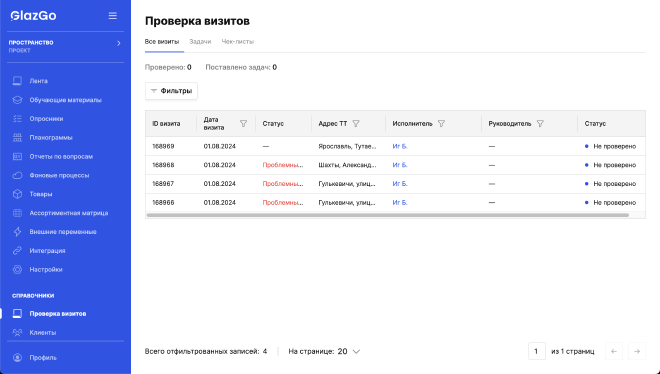Click the ID визита column header

click(x=166, y=124)
